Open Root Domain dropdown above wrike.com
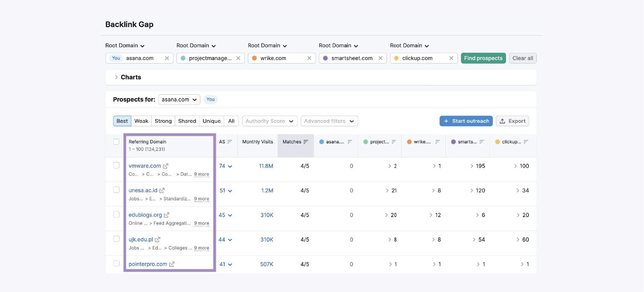Screen dimensions: 644x292 coord(267,46)
